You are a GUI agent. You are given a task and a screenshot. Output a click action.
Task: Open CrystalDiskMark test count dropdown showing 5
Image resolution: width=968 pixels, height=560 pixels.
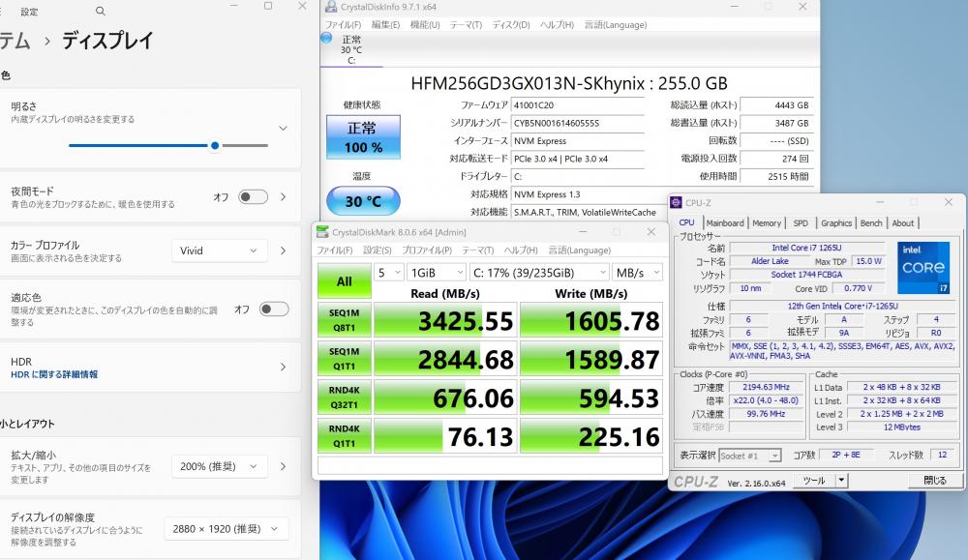click(389, 273)
